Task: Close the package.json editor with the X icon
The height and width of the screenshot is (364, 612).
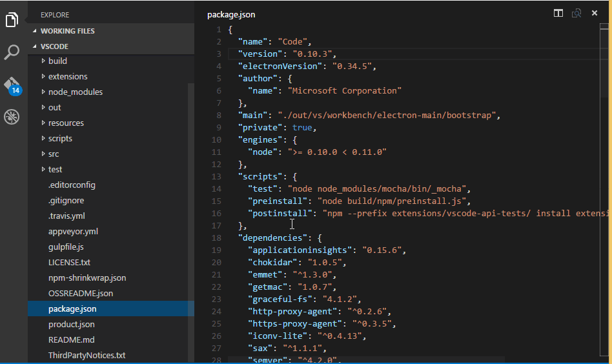Action: [595, 13]
